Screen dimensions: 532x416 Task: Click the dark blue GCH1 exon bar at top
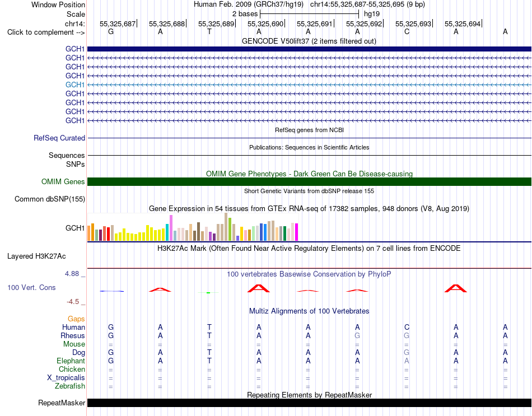point(309,49)
